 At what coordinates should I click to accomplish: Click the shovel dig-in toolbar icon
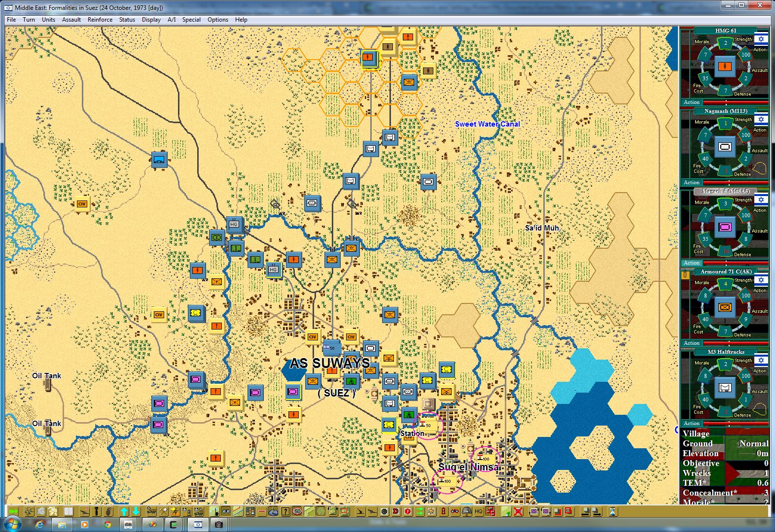coord(163,511)
